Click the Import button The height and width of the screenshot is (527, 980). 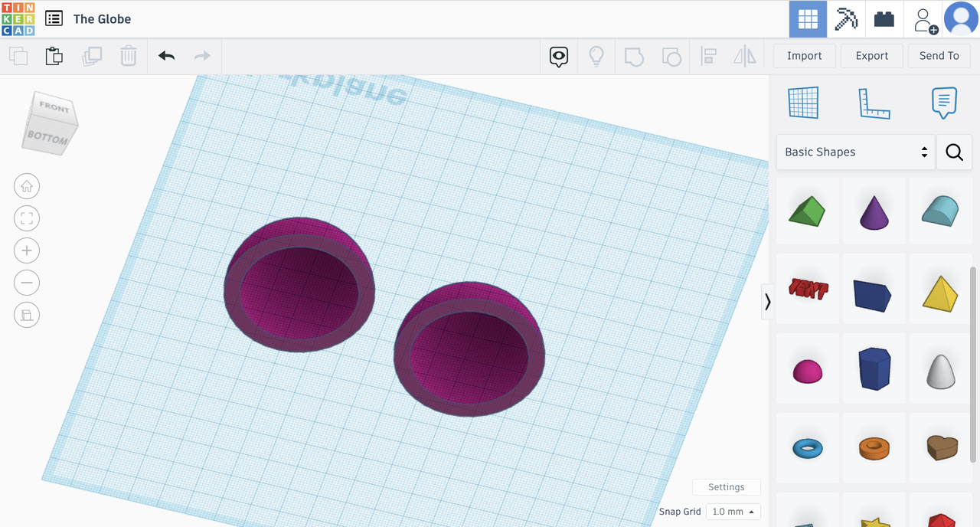click(x=805, y=56)
